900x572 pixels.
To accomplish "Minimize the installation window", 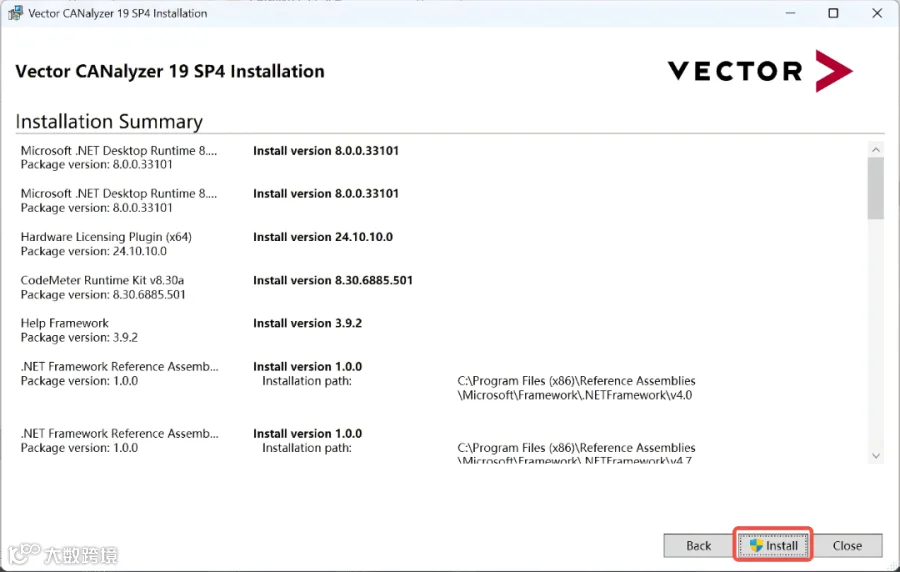I will coord(790,13).
